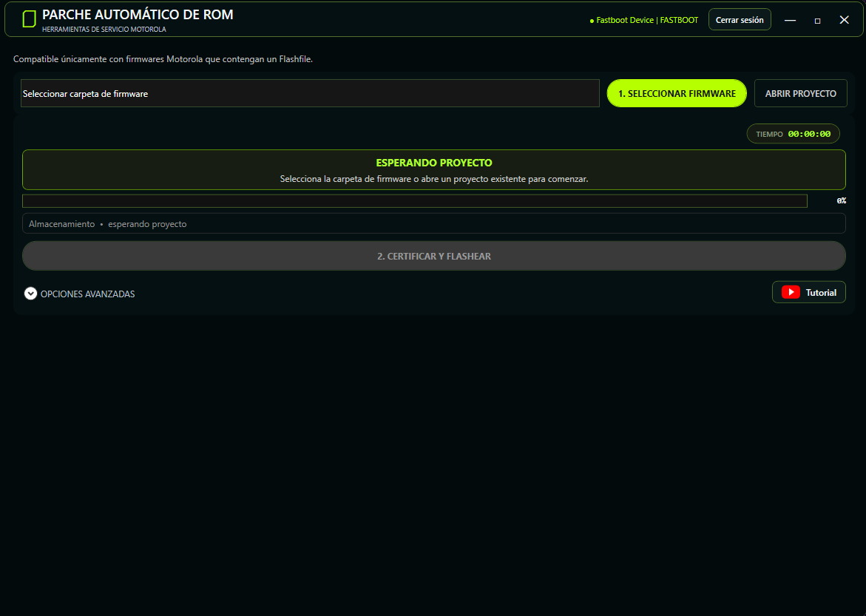Click 1. Seleccionar Firmware button
The image size is (866, 616).
click(x=677, y=93)
